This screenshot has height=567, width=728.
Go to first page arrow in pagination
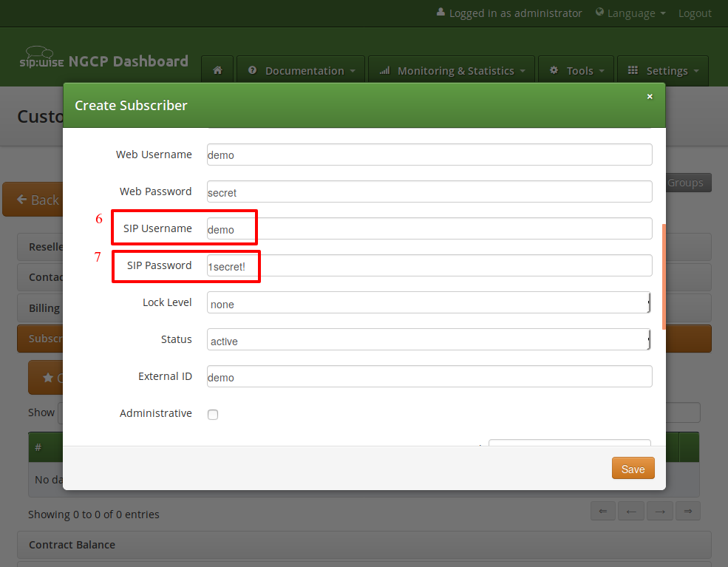(603, 511)
